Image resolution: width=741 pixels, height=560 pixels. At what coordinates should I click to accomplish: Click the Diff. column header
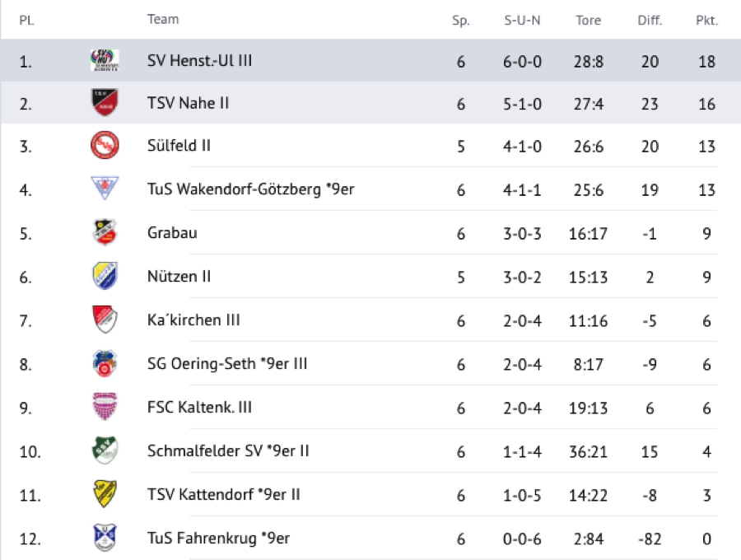650,21
